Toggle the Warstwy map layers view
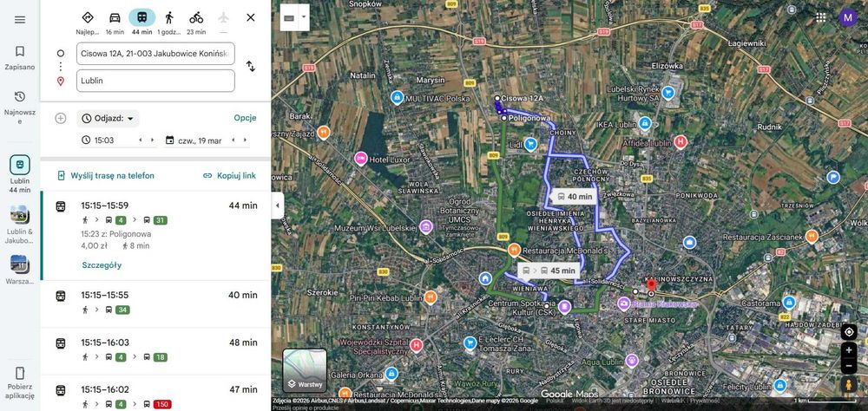 [x=305, y=370]
